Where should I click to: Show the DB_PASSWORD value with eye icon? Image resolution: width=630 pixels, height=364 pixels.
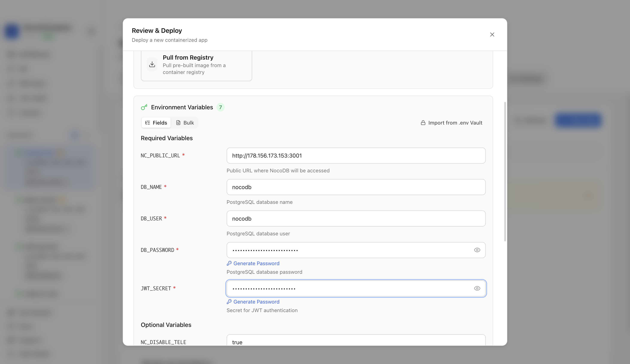pyautogui.click(x=477, y=250)
